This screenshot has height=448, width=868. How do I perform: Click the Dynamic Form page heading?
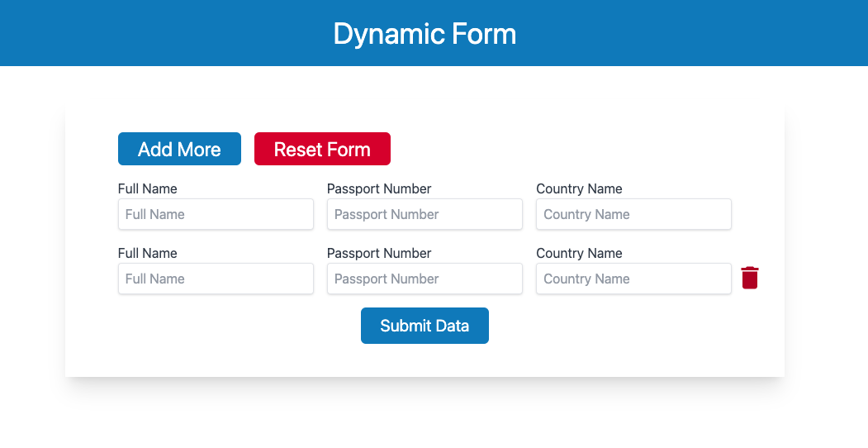(x=425, y=34)
